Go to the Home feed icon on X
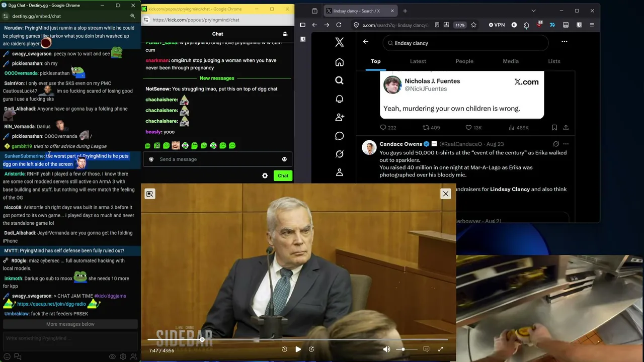644x362 pixels. [340, 62]
